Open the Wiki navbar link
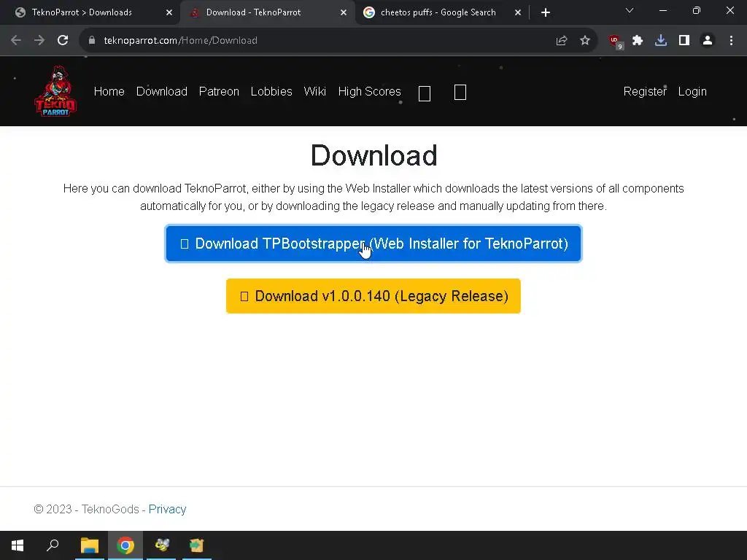Viewport: 747px width, 560px height. click(315, 91)
